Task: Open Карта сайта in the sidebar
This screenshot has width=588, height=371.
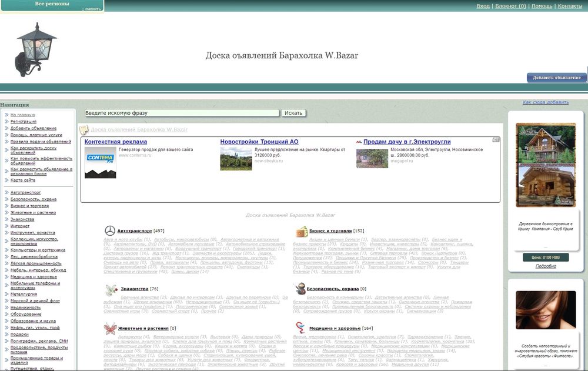Action: 23,180
